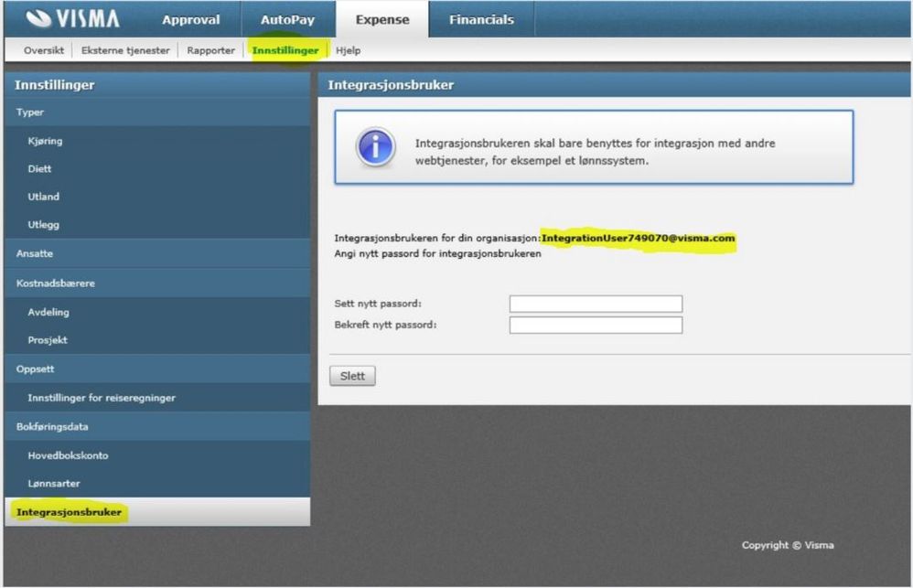This screenshot has width=913, height=588.
Task: Select Utland in the sidebar
Action: pyautogui.click(x=157, y=197)
